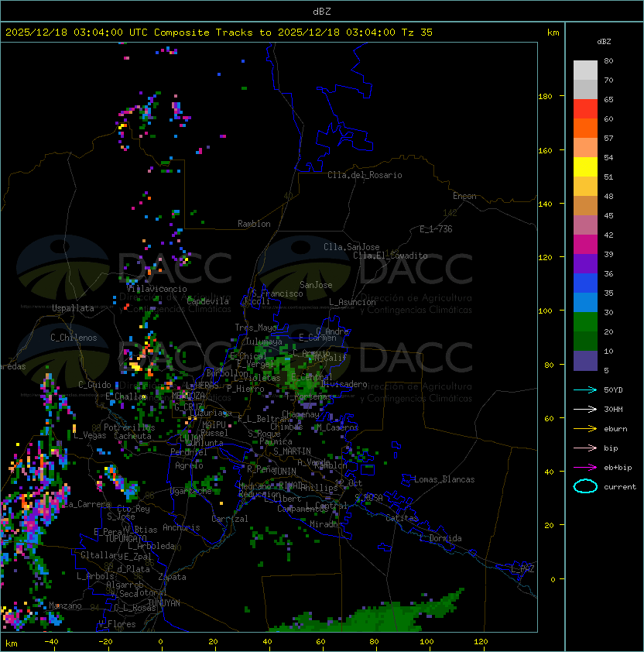Click the 'Clla.SanJose' place label

point(351,247)
